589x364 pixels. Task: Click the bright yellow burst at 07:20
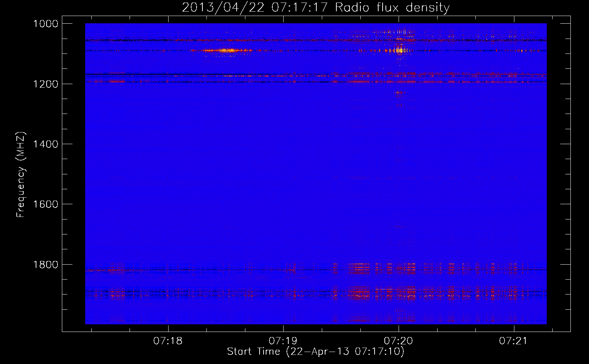(400, 50)
